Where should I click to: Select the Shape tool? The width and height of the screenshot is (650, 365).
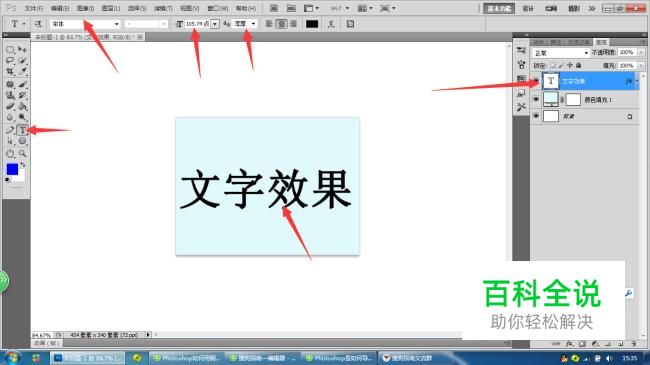pyautogui.click(x=22, y=141)
